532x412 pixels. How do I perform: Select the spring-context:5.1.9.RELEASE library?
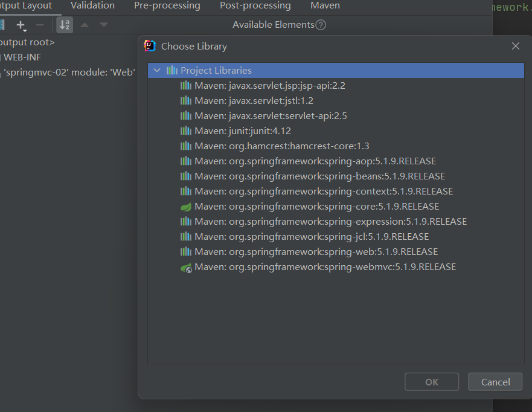tap(323, 192)
